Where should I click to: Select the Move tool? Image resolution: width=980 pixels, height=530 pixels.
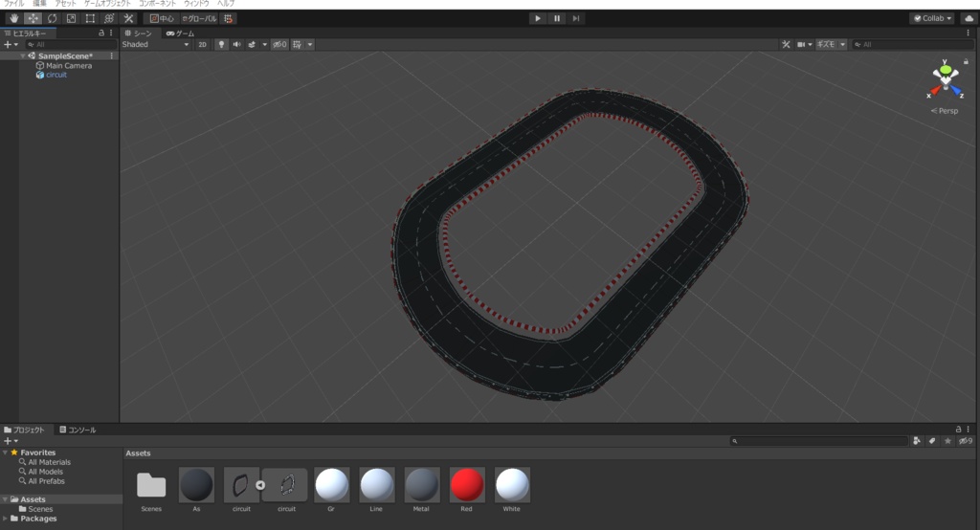pyautogui.click(x=33, y=18)
